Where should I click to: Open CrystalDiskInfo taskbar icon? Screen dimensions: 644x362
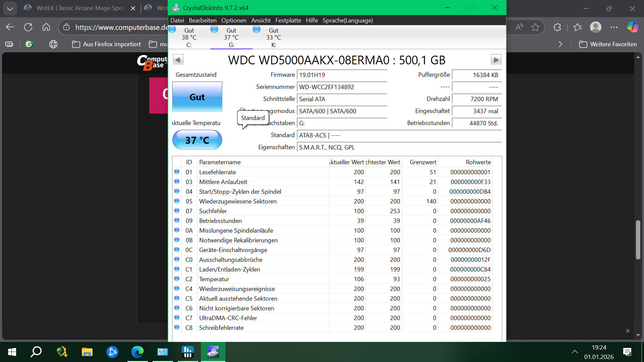(x=213, y=352)
